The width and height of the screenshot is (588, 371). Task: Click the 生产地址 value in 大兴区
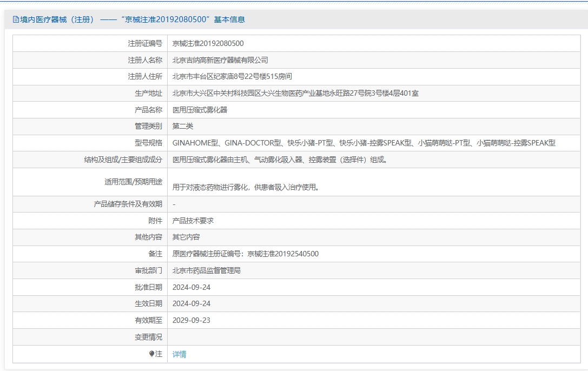click(x=295, y=94)
